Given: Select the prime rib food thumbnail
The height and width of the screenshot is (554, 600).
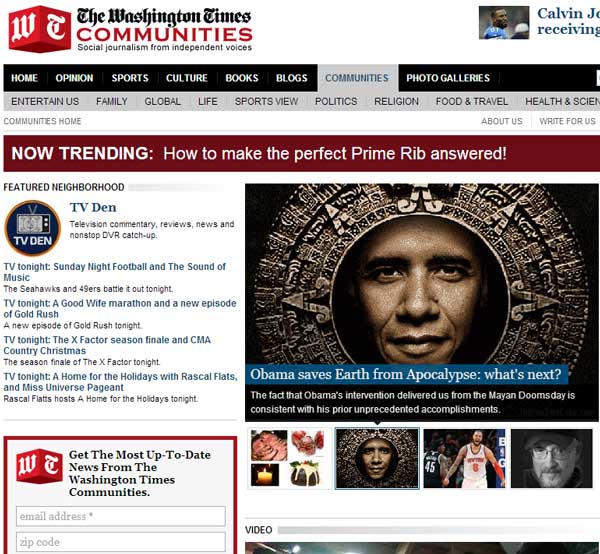Looking at the screenshot, I should click(x=288, y=459).
